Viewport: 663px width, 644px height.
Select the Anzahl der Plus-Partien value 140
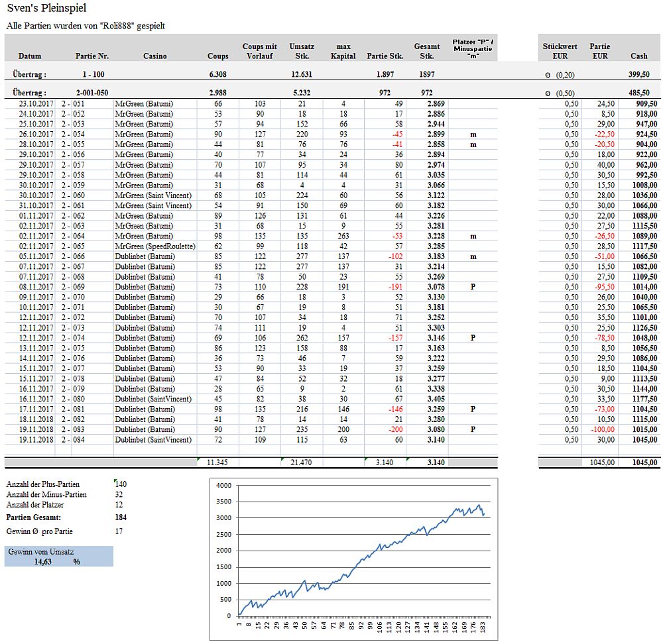pos(120,484)
